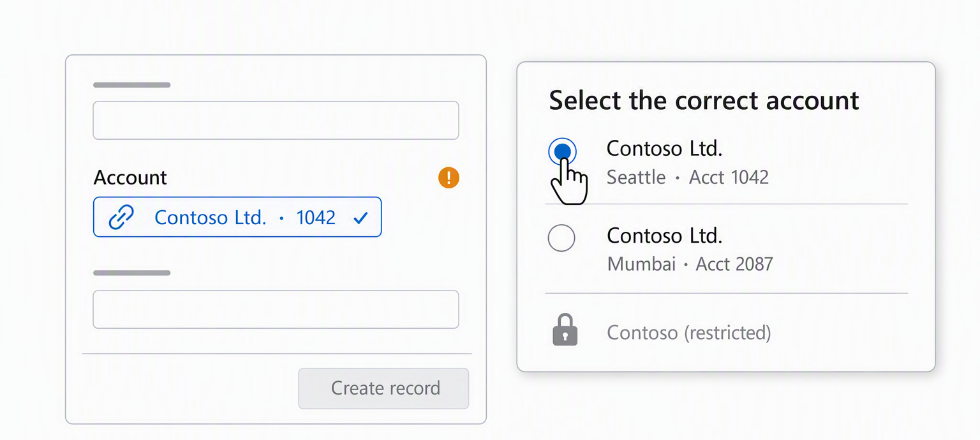
Task: Click the blue checkmark in the Contoso chip
Action: pos(360,218)
